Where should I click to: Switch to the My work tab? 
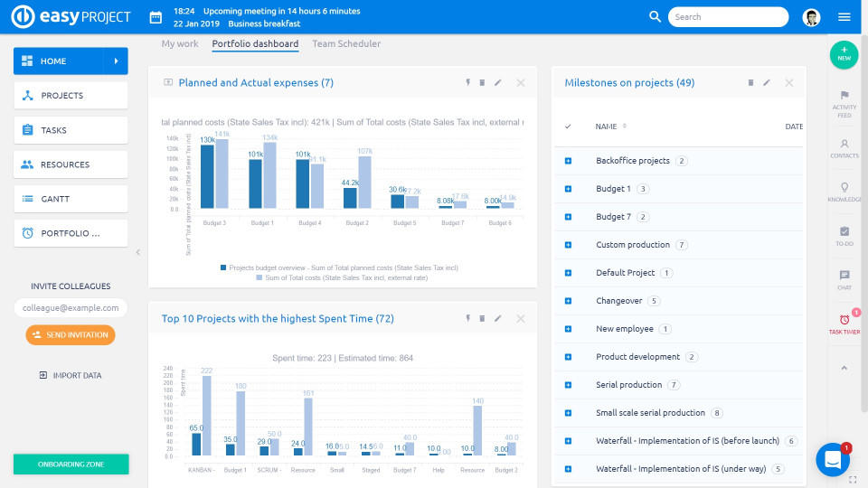[x=180, y=43]
